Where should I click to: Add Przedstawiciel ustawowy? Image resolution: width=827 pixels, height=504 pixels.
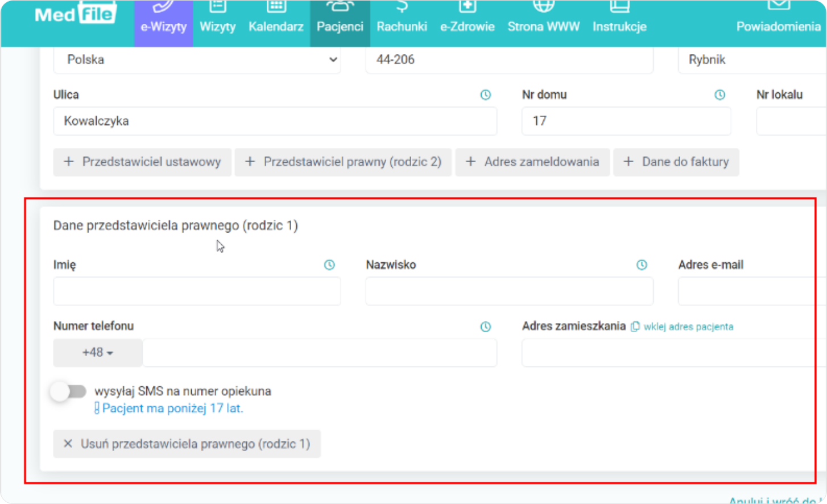pyautogui.click(x=142, y=162)
